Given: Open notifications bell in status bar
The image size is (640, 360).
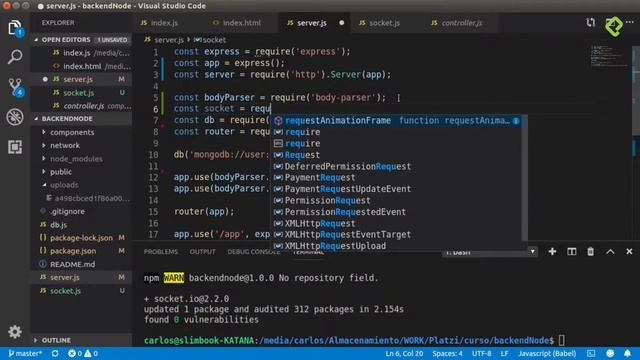Looking at the screenshot, I should point(627,353).
